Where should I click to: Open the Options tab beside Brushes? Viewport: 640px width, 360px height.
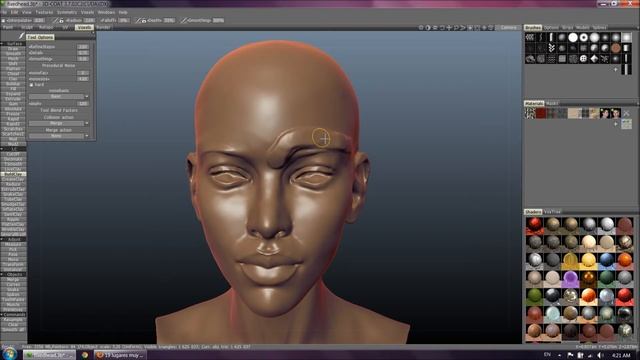click(551, 27)
